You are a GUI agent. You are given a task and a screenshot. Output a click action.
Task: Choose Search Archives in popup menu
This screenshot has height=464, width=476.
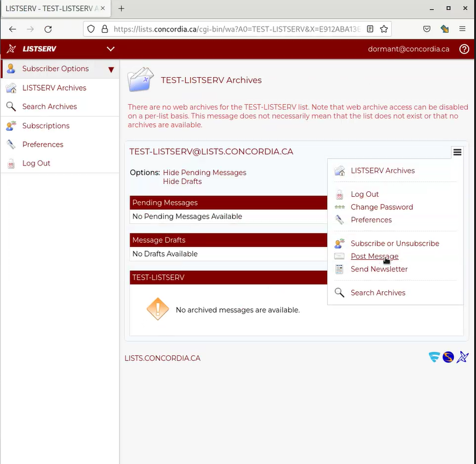(x=378, y=292)
